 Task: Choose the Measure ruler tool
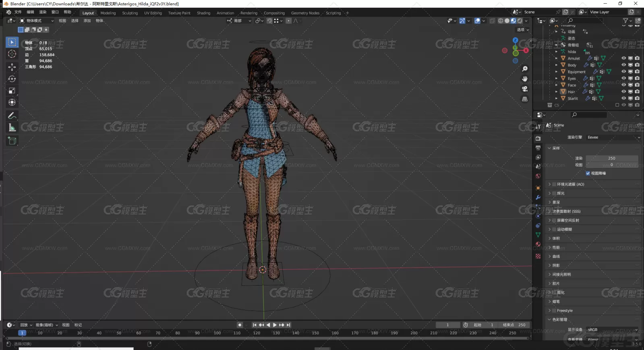coord(12,128)
